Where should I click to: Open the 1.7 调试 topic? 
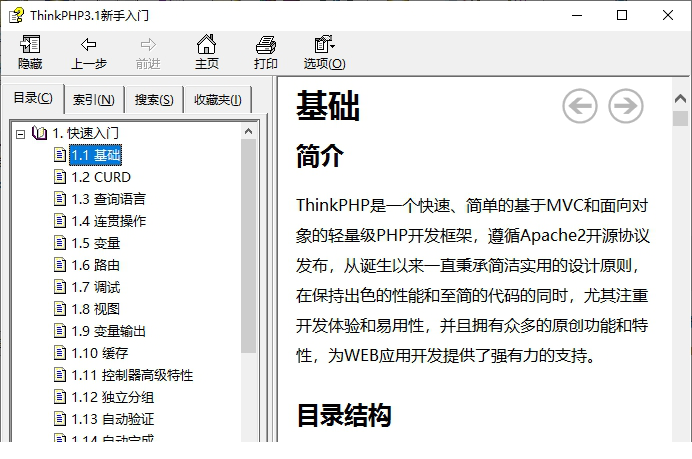coord(96,287)
